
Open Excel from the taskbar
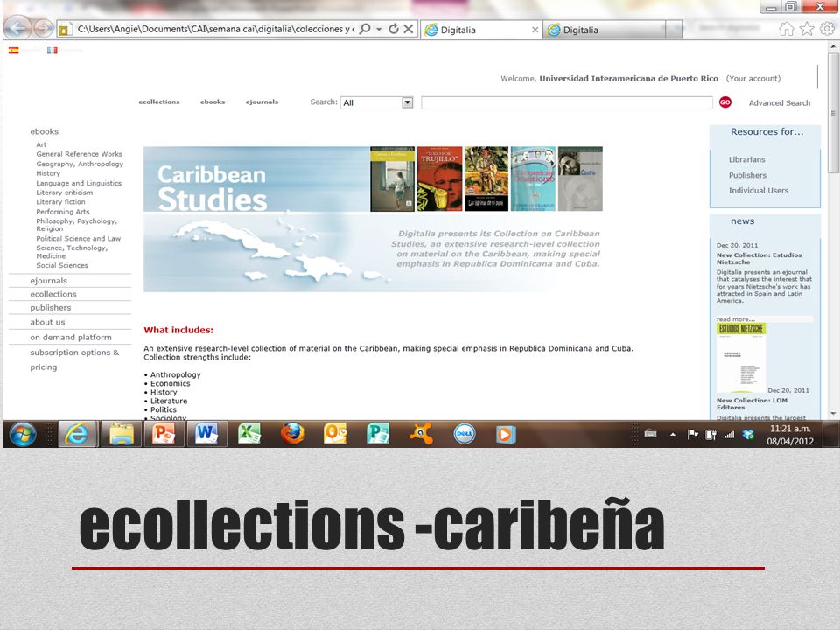click(x=249, y=434)
